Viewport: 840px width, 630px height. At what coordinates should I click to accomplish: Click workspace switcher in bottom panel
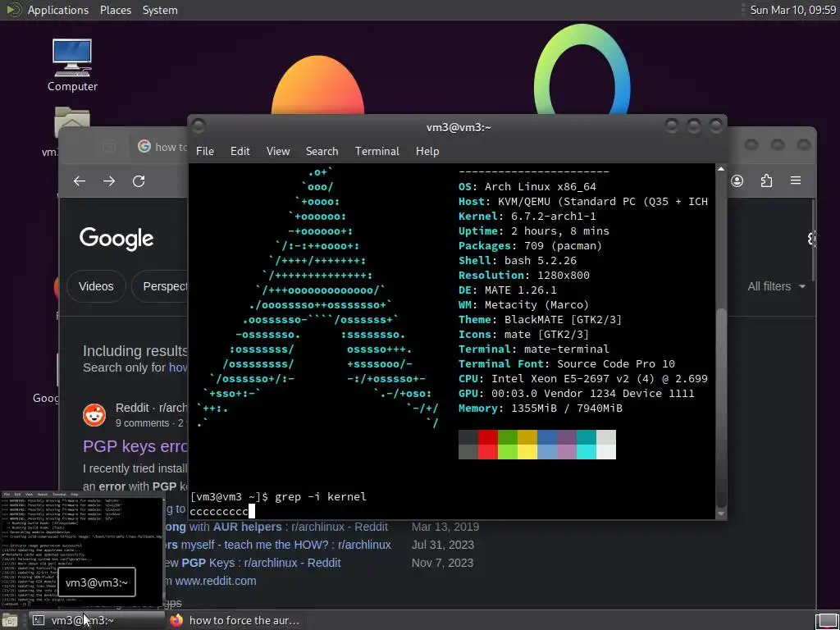(x=826, y=621)
